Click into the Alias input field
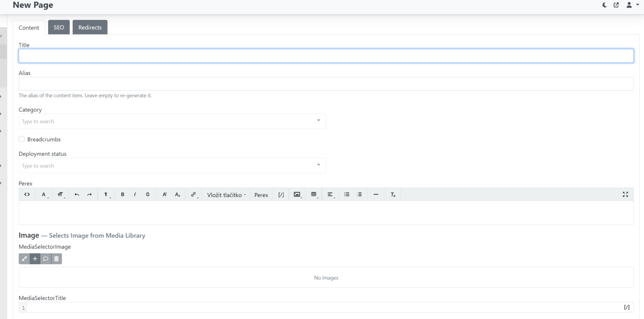644x319 pixels. [326, 84]
